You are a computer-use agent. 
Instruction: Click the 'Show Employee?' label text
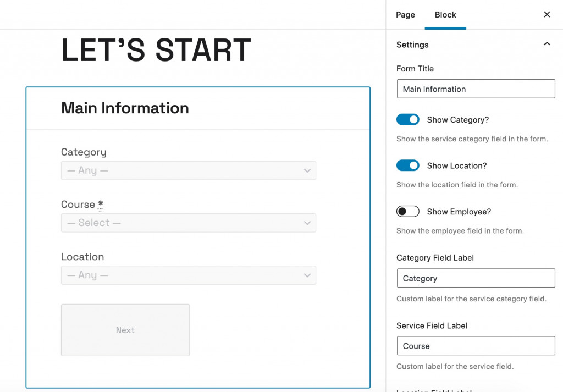459,212
